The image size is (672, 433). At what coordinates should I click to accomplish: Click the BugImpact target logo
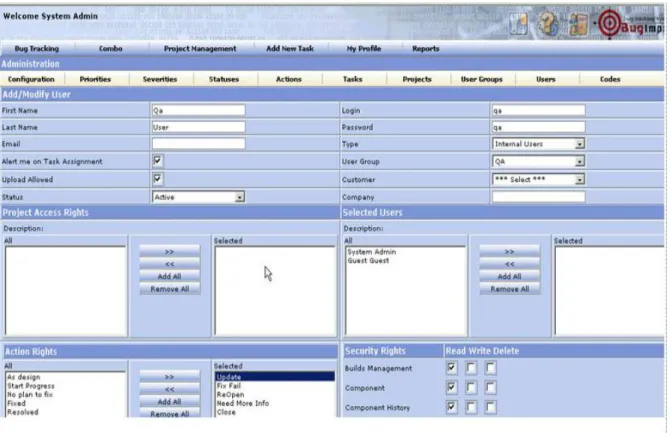[x=610, y=24]
